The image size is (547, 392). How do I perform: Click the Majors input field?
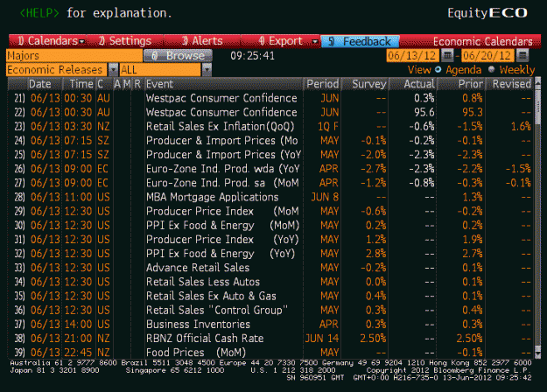coord(74,55)
